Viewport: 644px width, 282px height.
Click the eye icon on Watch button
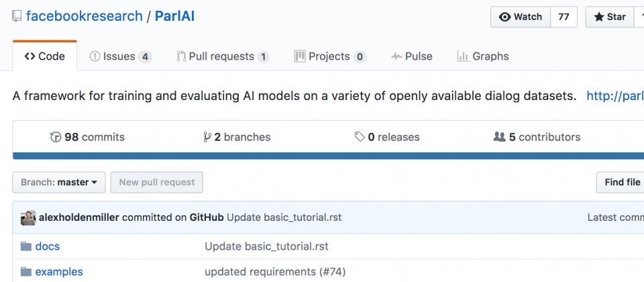point(504,17)
